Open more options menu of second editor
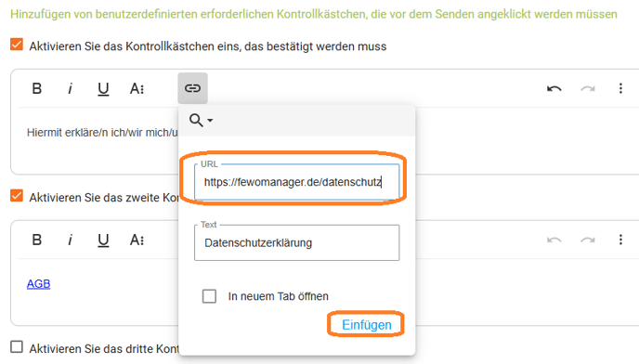 pos(620,240)
